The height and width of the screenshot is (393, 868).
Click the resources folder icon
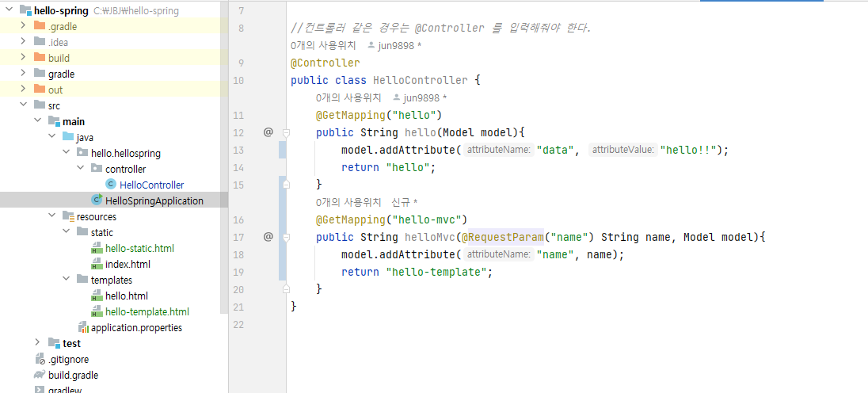click(68, 216)
